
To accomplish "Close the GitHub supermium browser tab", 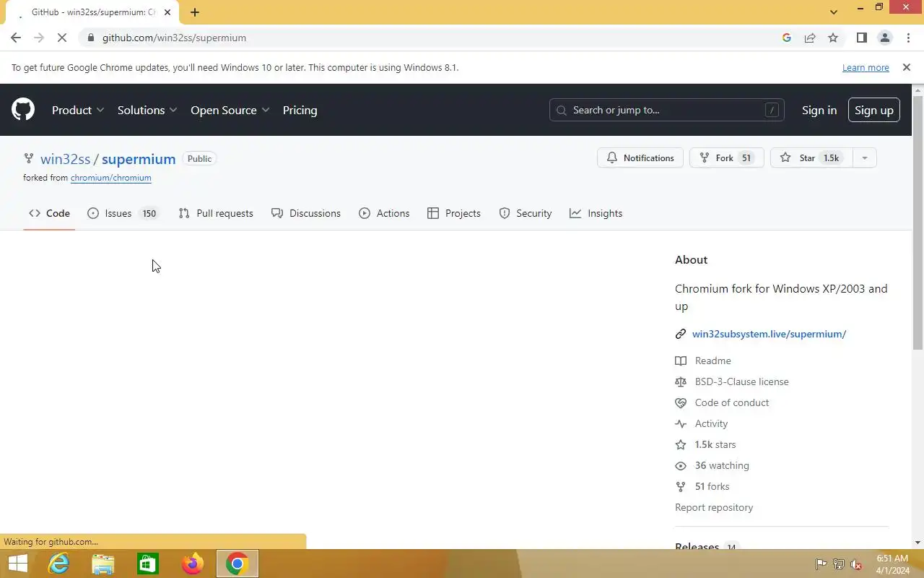I will tap(167, 12).
